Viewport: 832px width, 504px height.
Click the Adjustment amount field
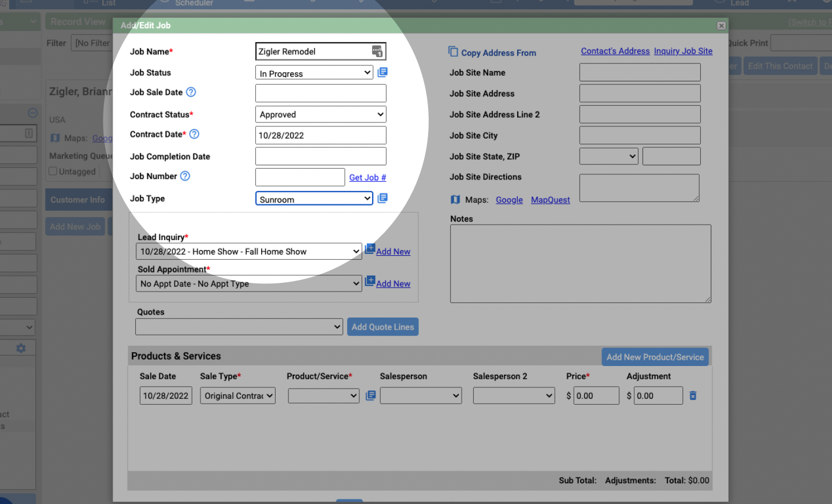coord(658,395)
